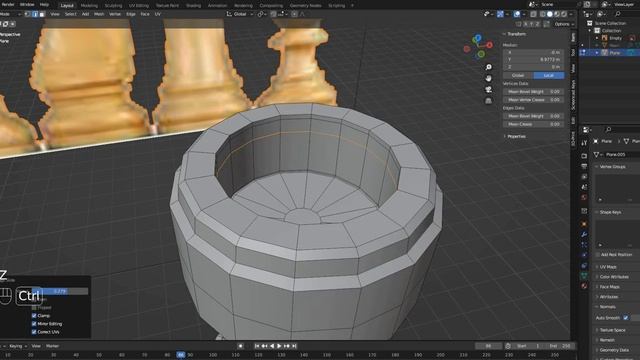Toggle viewport overlays button
Viewport: 640px width, 360px height.
coord(517,14)
